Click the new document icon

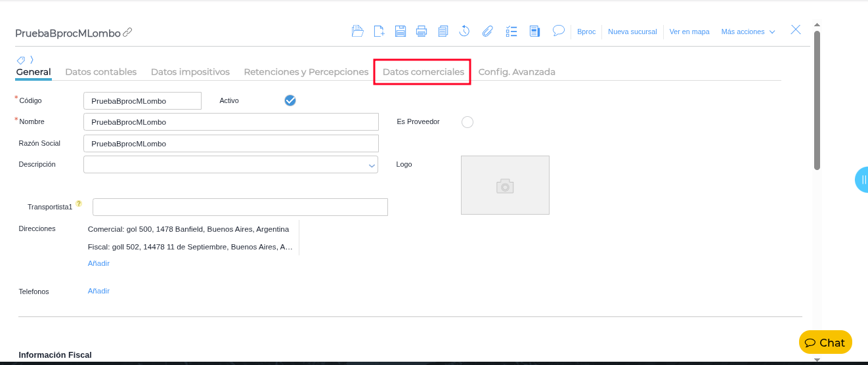point(379,31)
